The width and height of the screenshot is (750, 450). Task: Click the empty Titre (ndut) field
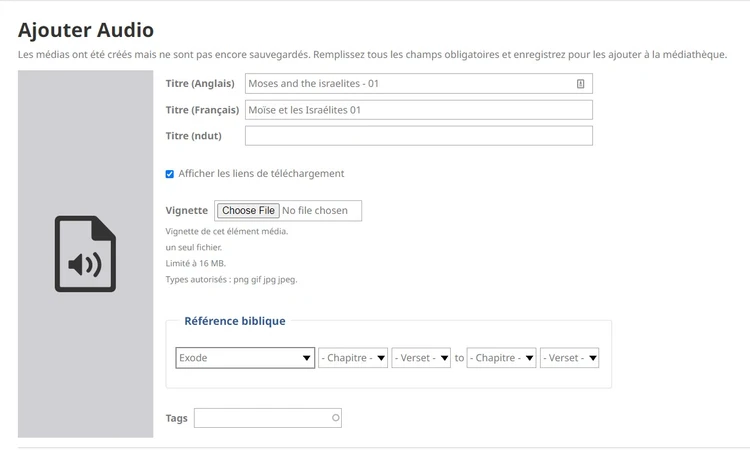pyautogui.click(x=419, y=136)
